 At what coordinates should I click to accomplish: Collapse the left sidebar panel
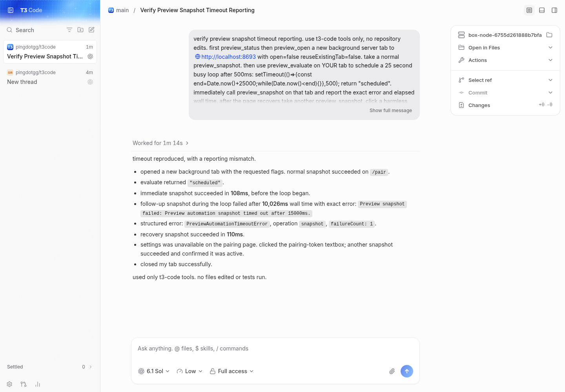click(x=11, y=10)
